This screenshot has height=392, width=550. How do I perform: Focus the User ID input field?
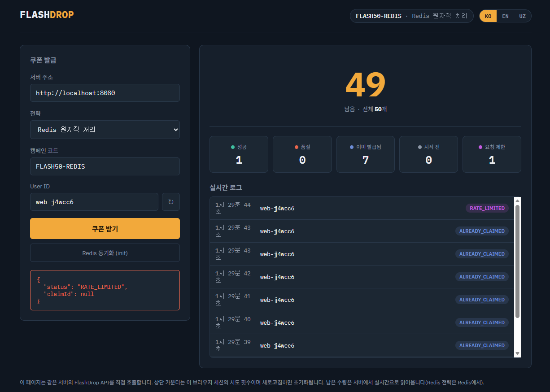click(94, 202)
